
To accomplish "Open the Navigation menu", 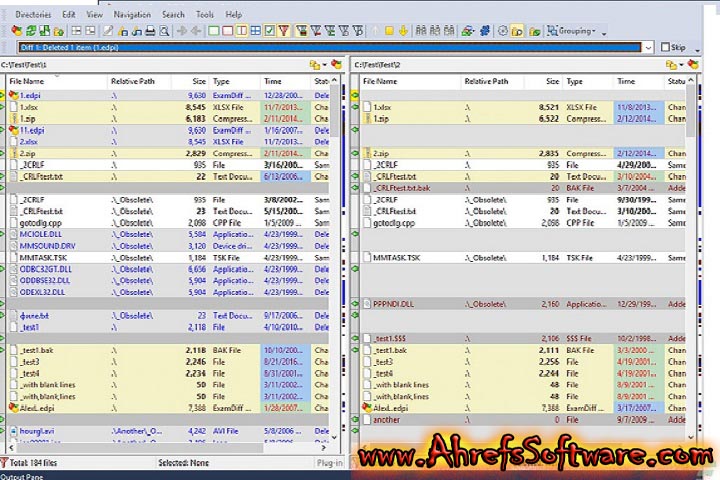I will click(x=132, y=15).
